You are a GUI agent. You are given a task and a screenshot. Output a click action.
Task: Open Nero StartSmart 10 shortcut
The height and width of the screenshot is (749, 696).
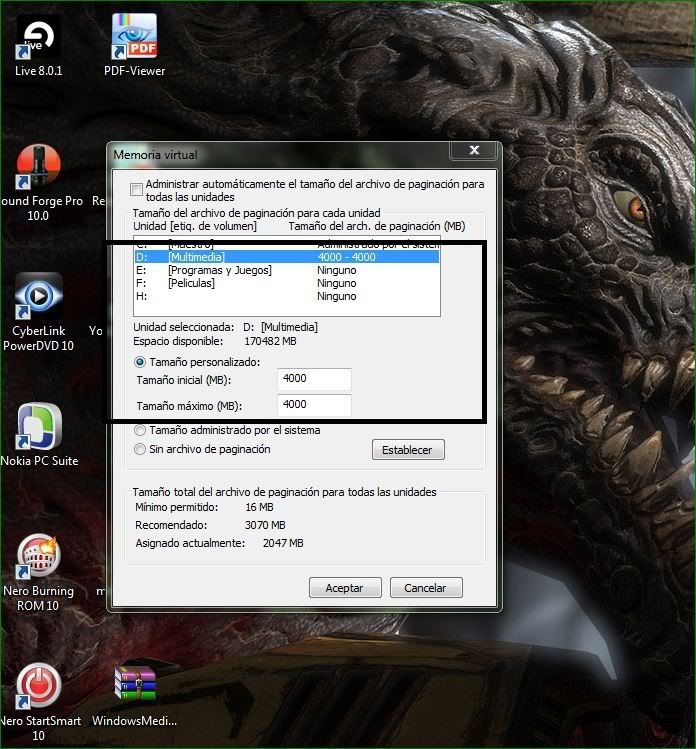(x=39, y=702)
